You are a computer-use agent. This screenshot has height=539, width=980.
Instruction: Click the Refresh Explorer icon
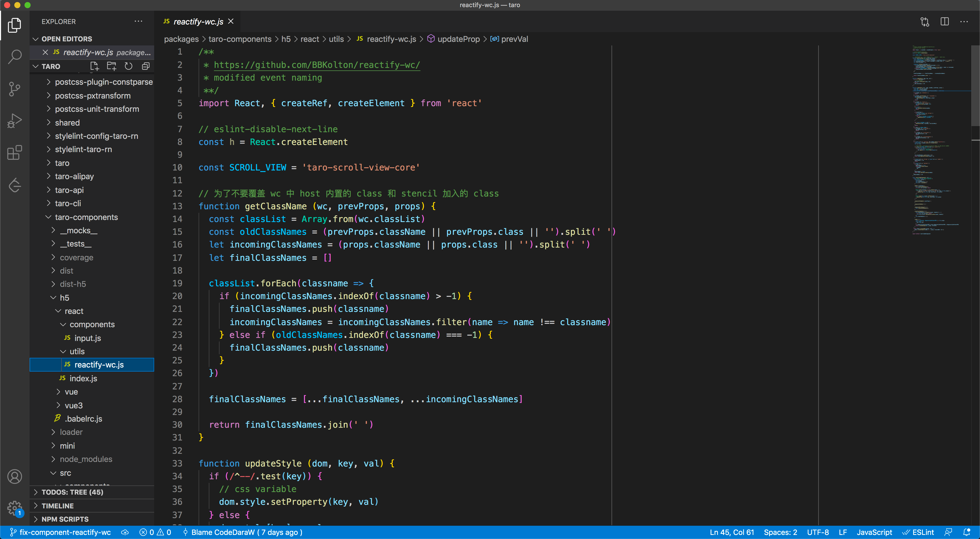click(x=129, y=66)
